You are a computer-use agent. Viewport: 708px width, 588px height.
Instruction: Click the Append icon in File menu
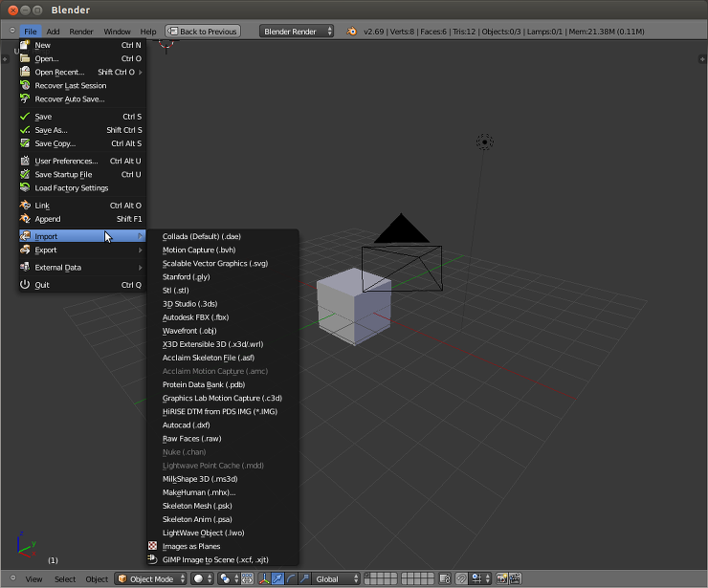click(x=25, y=219)
